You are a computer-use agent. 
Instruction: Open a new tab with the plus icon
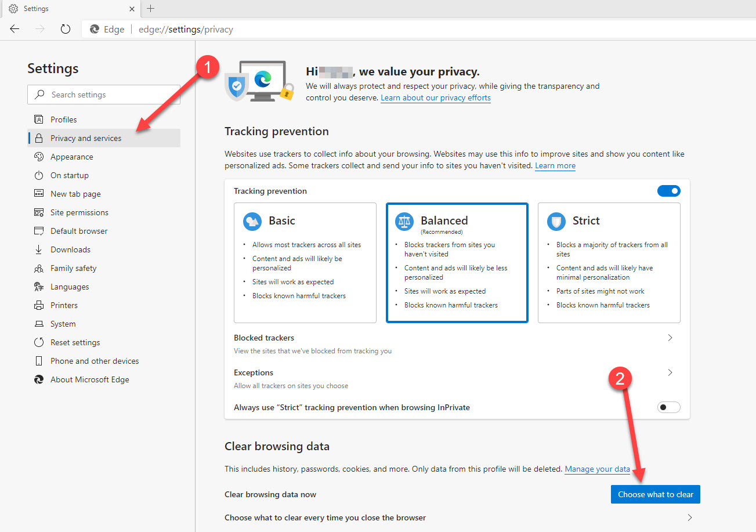(x=151, y=8)
